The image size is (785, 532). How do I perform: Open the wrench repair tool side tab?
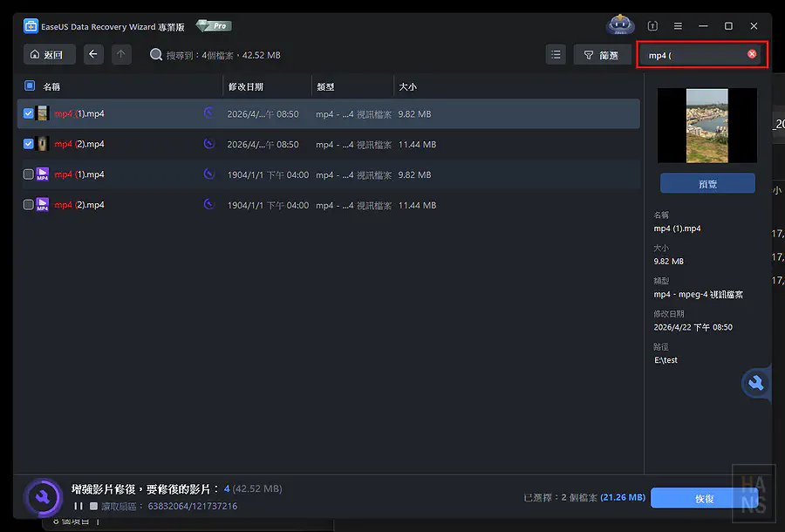click(x=756, y=383)
